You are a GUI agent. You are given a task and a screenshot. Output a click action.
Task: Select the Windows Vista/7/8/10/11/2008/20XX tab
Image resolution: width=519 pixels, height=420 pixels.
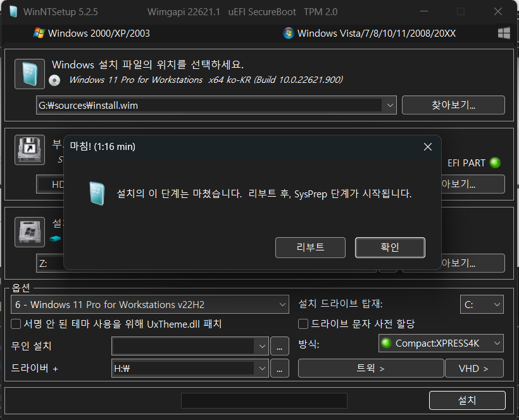point(369,34)
